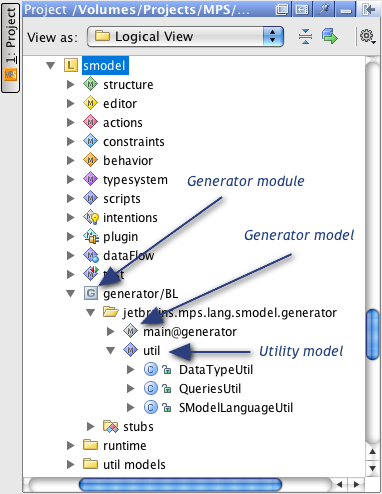Collapse the smodel language node
The height and width of the screenshot is (494, 382).
tap(51, 65)
